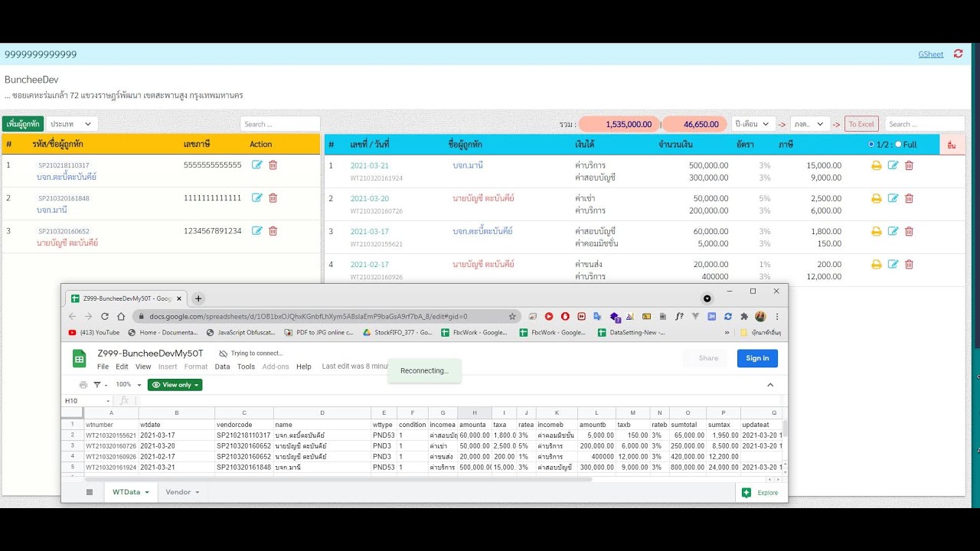Viewport: 980px width, 551px height.
Task: Edit vendor นายบัญชี ตะบันคีย์ in left list
Action: 257,230
